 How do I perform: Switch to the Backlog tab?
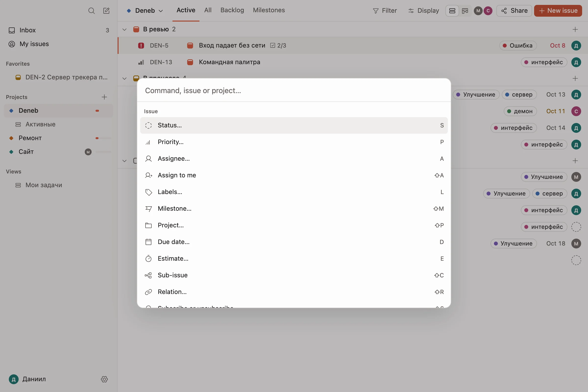[x=232, y=10]
